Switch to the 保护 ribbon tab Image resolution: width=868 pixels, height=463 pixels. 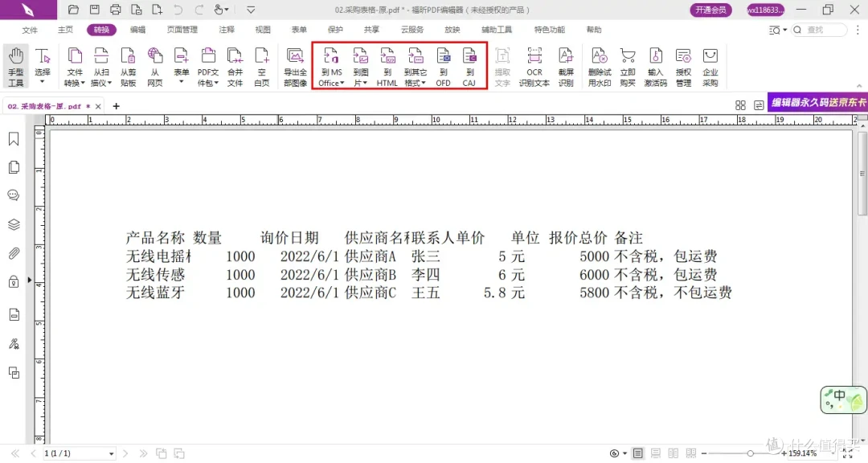click(335, 30)
